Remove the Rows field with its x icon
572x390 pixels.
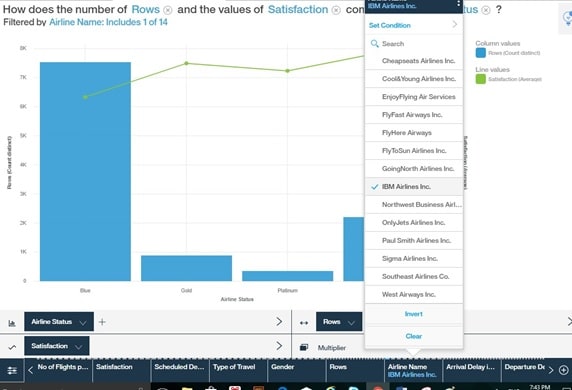click(x=167, y=10)
